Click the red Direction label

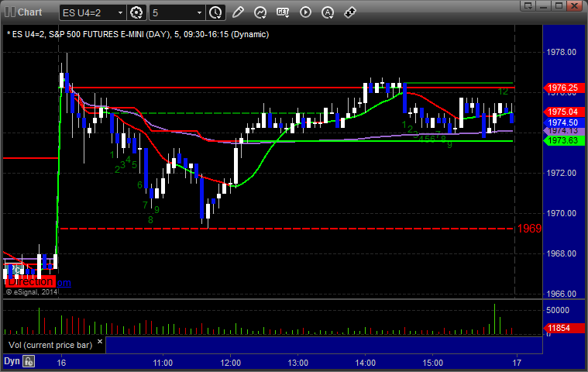pyautogui.click(x=30, y=281)
